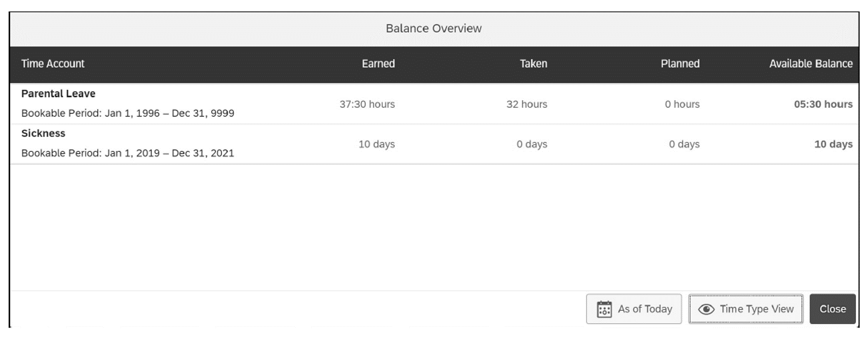The image size is (868, 339).
Task: Click the Time Account column header
Action: click(x=52, y=64)
